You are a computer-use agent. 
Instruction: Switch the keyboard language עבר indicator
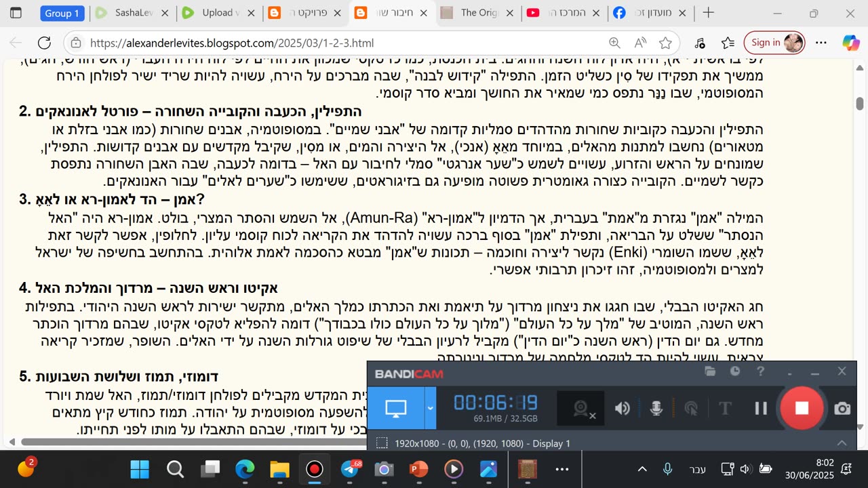697,469
